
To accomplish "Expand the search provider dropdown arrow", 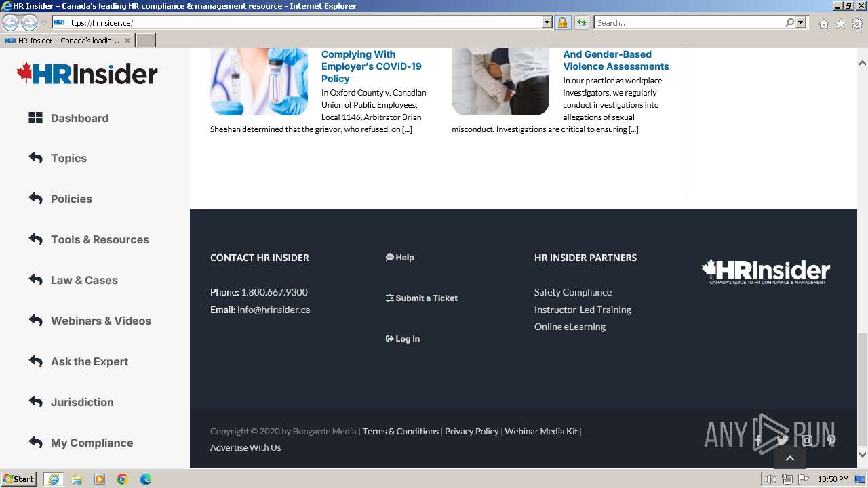I will click(801, 22).
